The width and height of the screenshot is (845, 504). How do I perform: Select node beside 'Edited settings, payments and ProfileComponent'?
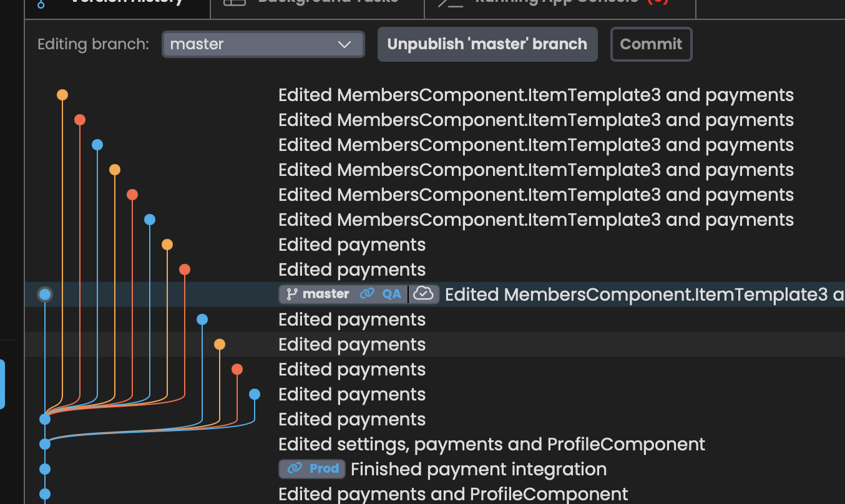pos(45,444)
